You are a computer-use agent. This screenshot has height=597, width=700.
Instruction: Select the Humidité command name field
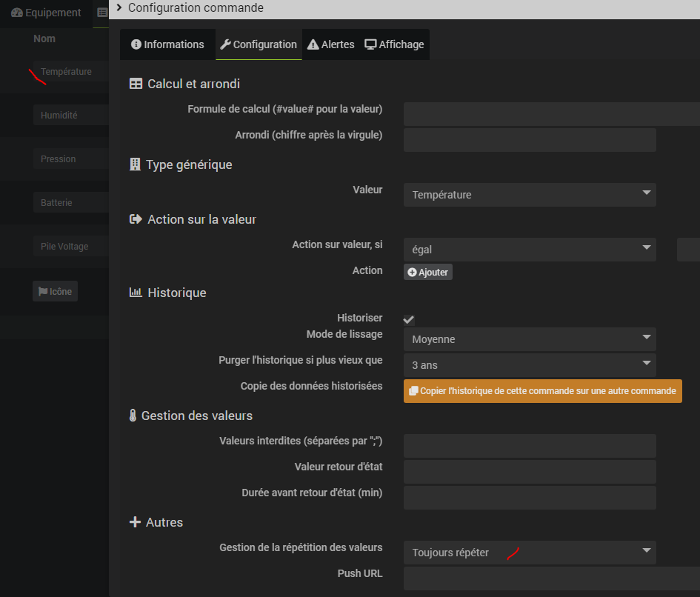coord(70,116)
